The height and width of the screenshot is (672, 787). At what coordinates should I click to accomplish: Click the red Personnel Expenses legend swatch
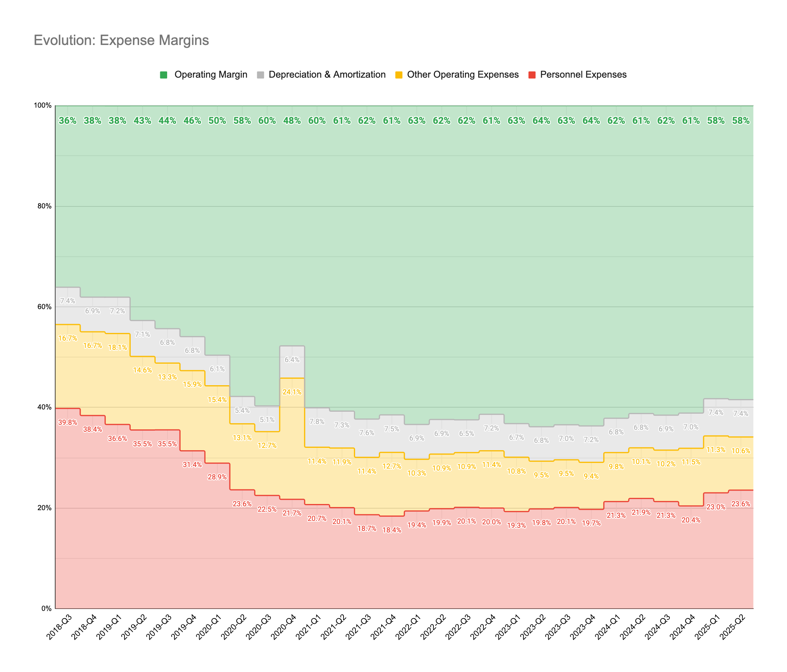point(532,75)
